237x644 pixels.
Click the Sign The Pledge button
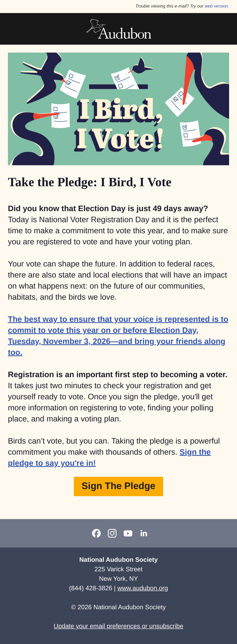pos(118,486)
